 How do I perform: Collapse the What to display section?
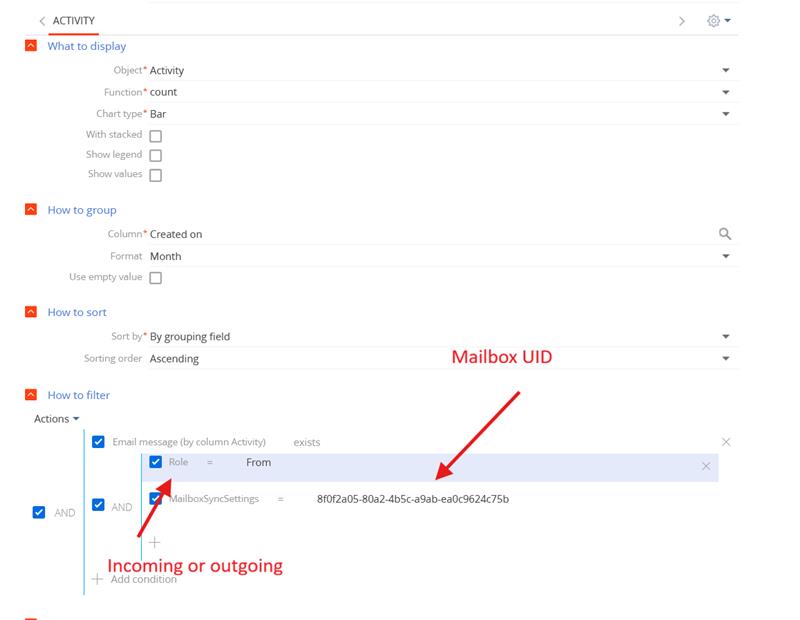[x=31, y=46]
